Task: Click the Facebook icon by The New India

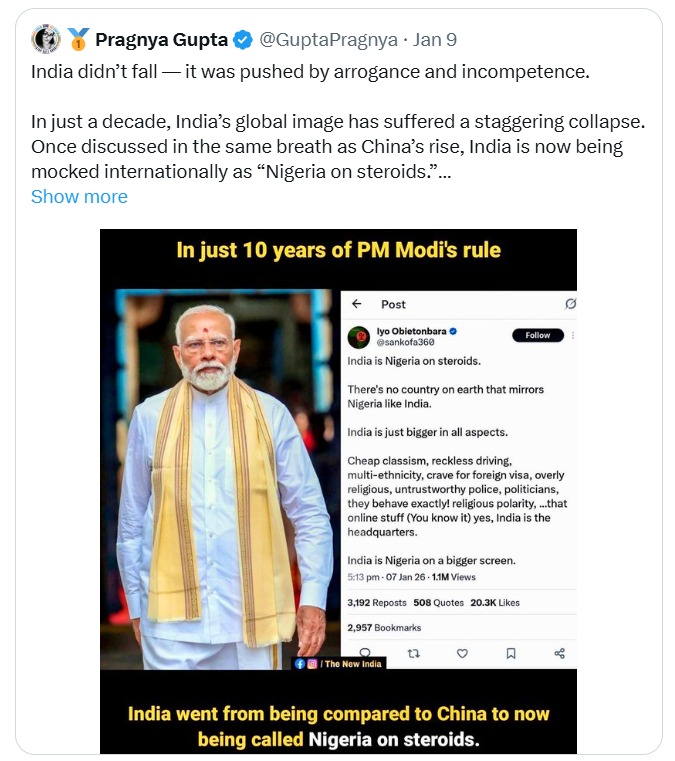Action: [x=299, y=663]
